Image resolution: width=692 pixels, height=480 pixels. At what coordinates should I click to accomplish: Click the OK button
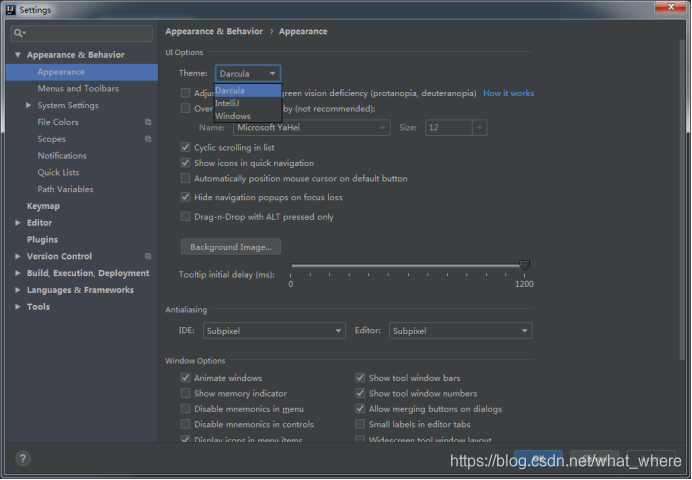click(538, 458)
